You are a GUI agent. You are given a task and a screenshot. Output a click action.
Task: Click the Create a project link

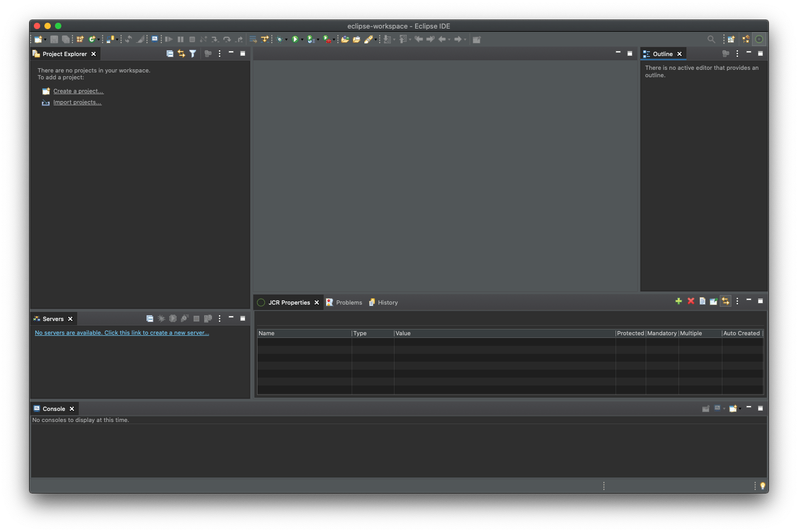click(78, 91)
